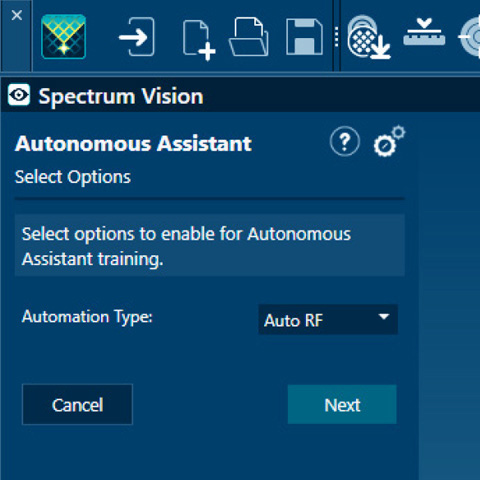Click the mesh globe download icon

368,37
